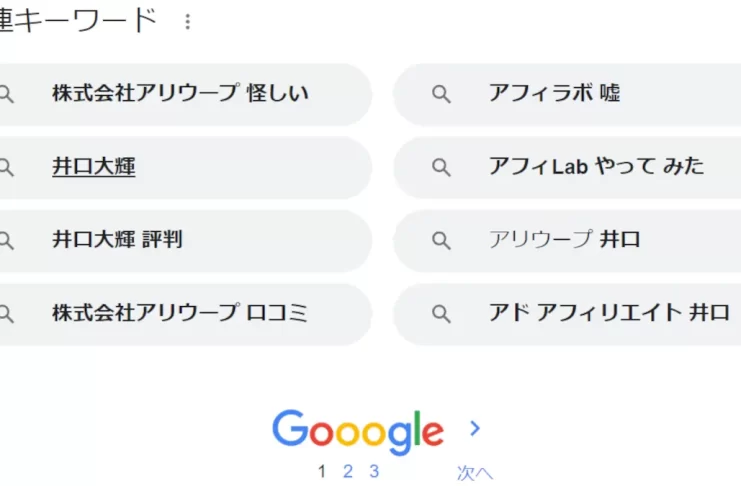Open the 井口大輝 suggestion link
The width and height of the screenshot is (741, 486).
pyautogui.click(x=94, y=167)
